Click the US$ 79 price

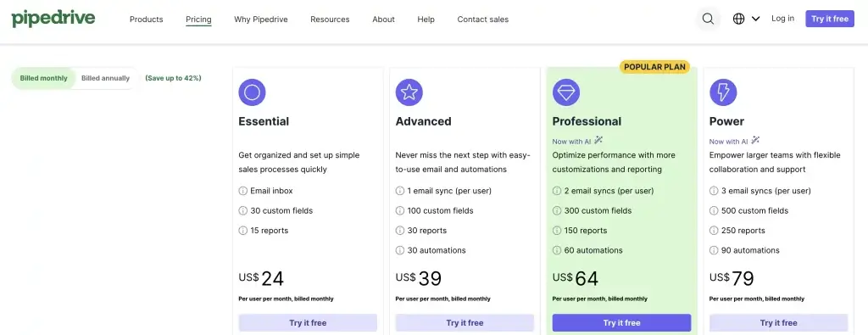[732, 278]
